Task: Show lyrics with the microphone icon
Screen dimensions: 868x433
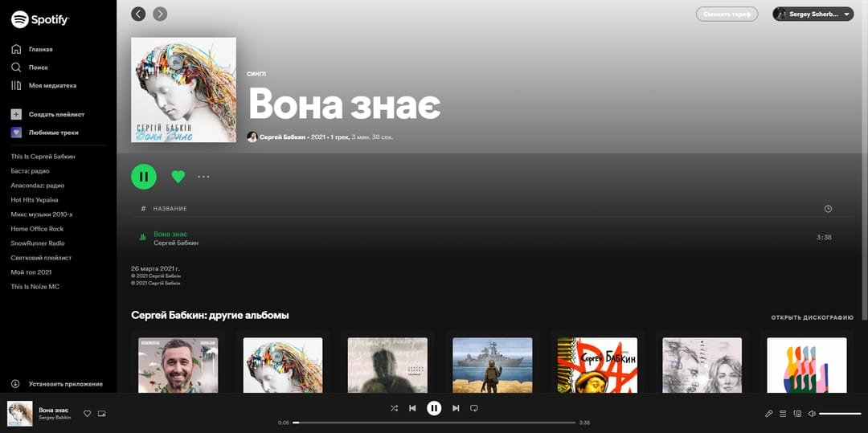Action: pyautogui.click(x=768, y=414)
